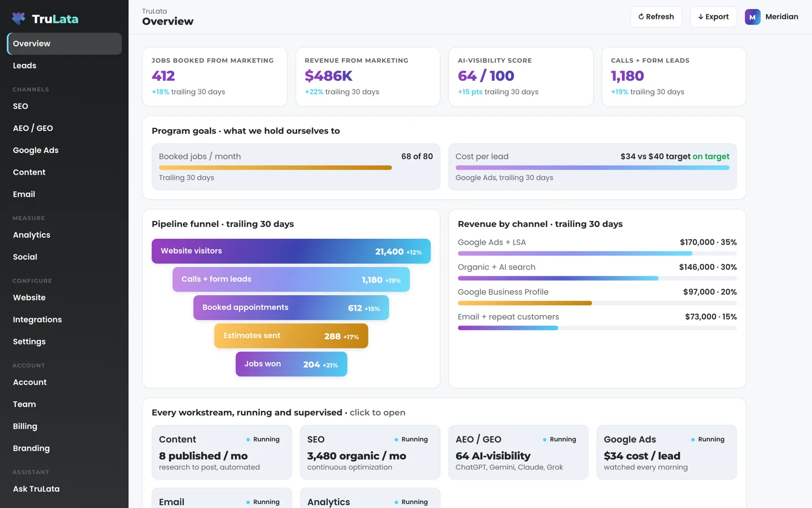812x508 pixels.
Task: Click the "+15 pts" score change
Action: 470,92
